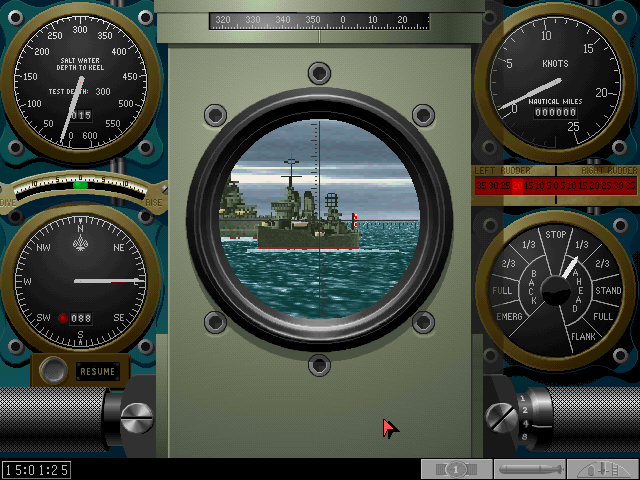Set periscope zoom to 2
The width and height of the screenshot is (640, 480).
[525, 410]
